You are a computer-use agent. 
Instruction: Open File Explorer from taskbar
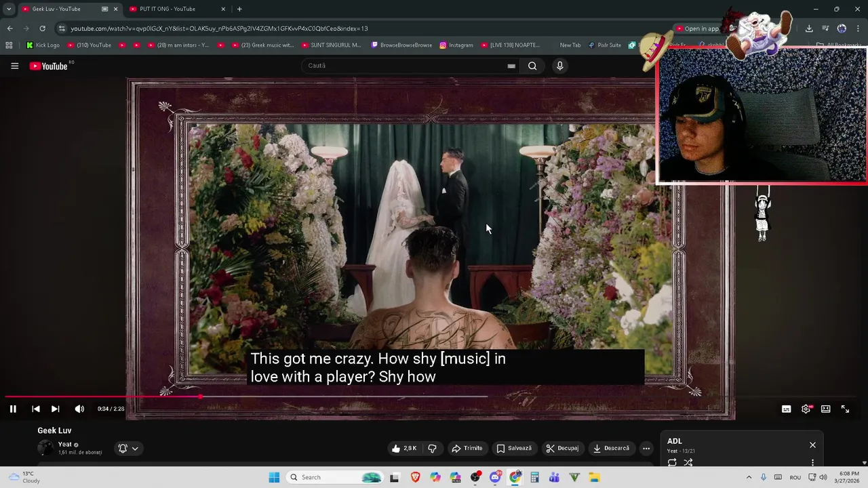tap(594, 477)
